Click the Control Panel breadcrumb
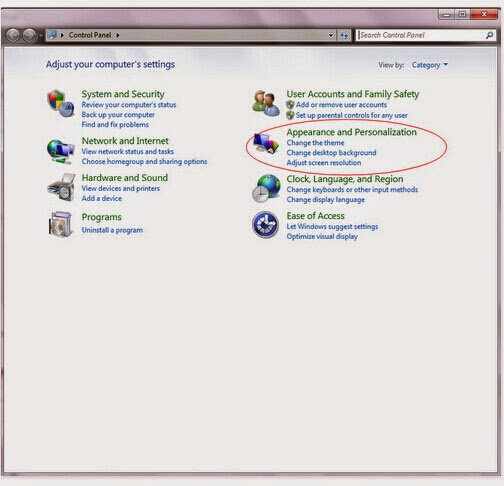The height and width of the screenshot is (486, 504). pyautogui.click(x=90, y=35)
